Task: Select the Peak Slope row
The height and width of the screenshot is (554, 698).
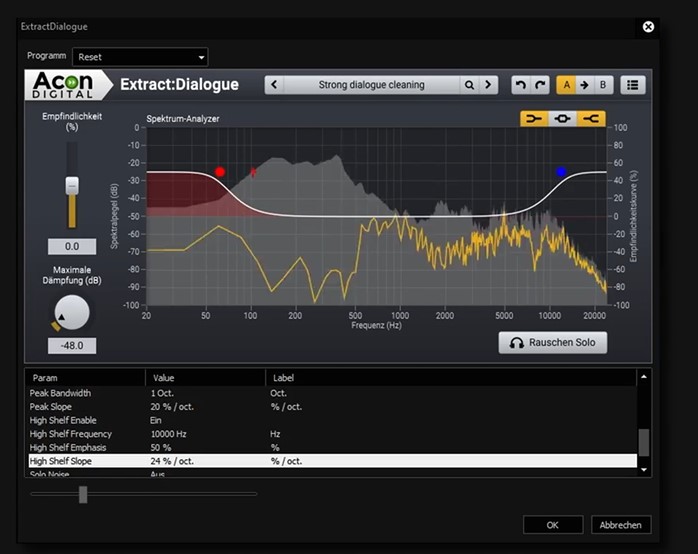Action: tap(333, 407)
